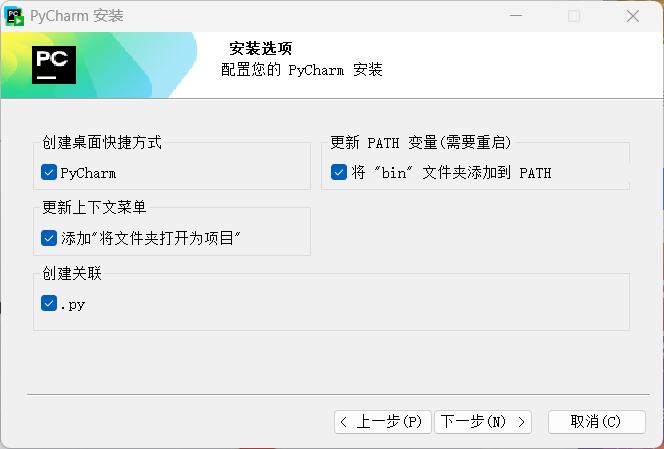
Task: Click the greyed-out maximize window button
Action: tap(573, 16)
